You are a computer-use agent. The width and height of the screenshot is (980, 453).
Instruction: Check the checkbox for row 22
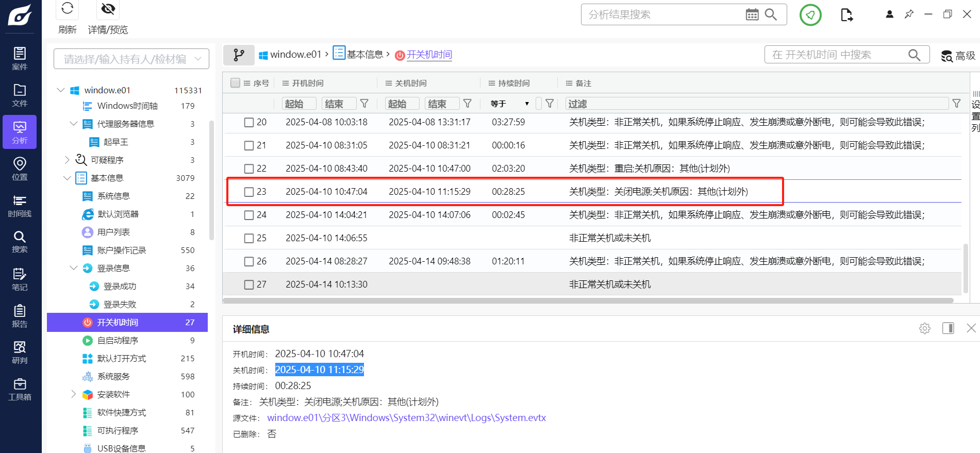pos(249,169)
